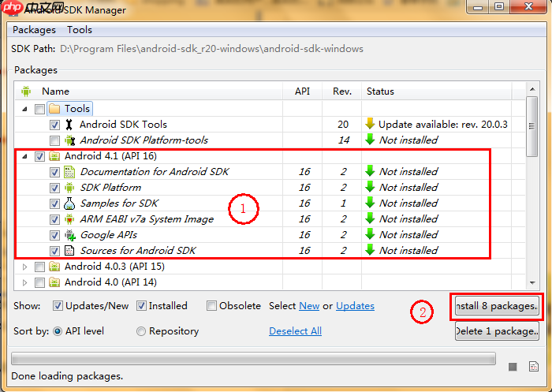Collapse the Tools folder node

point(25,109)
